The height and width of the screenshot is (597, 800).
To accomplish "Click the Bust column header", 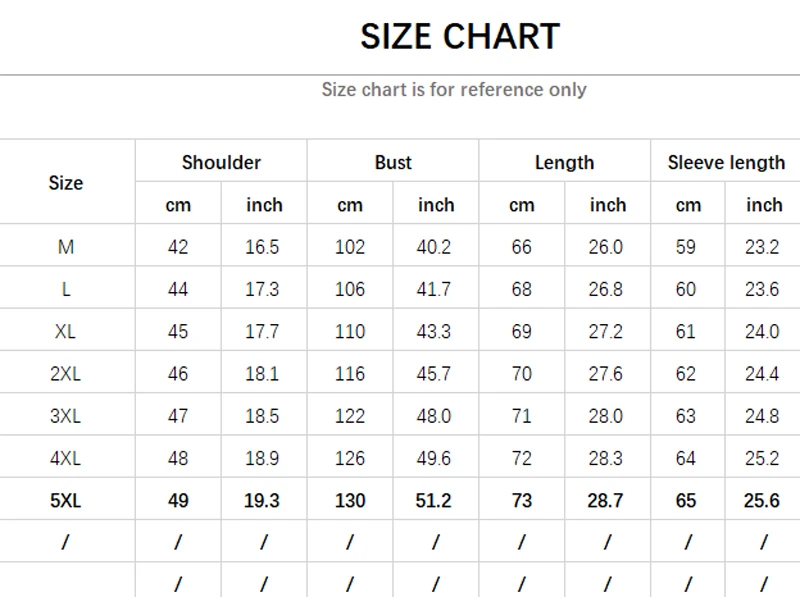I will (x=393, y=162).
